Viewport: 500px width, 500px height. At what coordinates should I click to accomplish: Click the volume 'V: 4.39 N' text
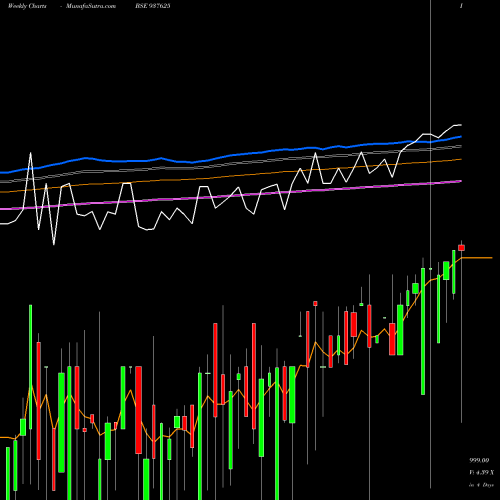tap(481, 473)
